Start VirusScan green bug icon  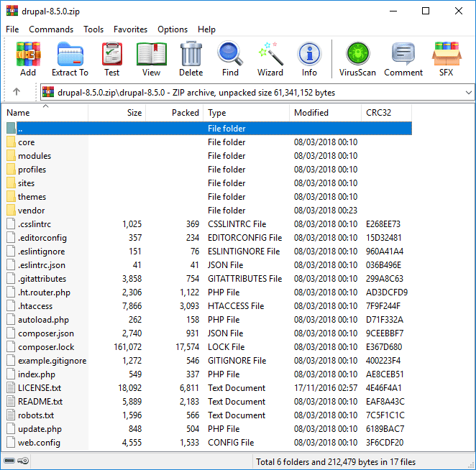pos(357,54)
